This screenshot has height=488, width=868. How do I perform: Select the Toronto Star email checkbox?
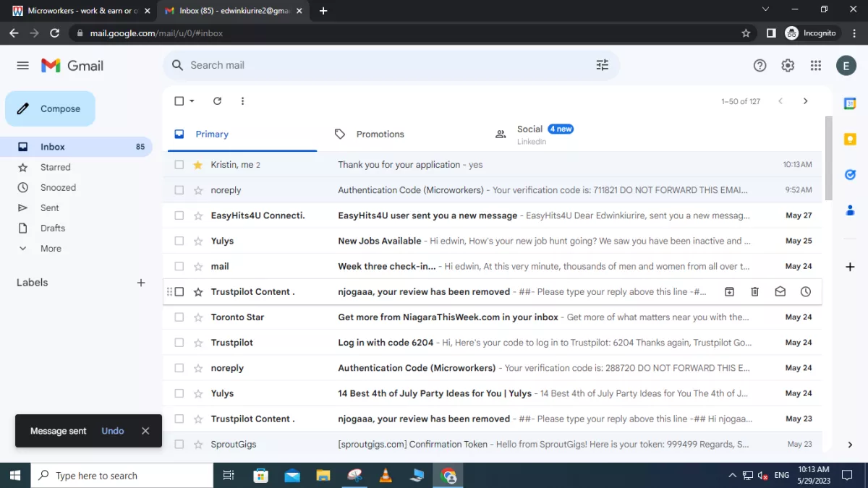(179, 317)
